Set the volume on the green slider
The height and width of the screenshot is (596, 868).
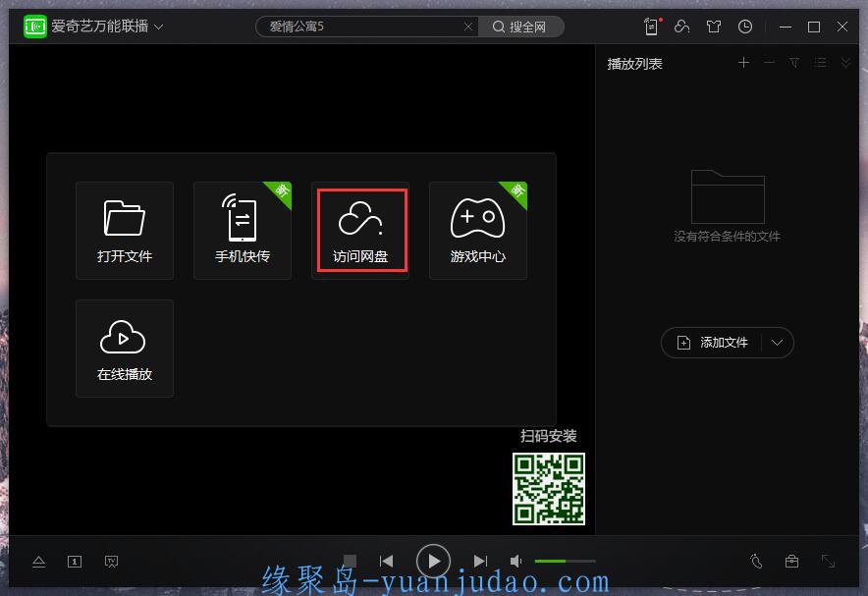566,561
